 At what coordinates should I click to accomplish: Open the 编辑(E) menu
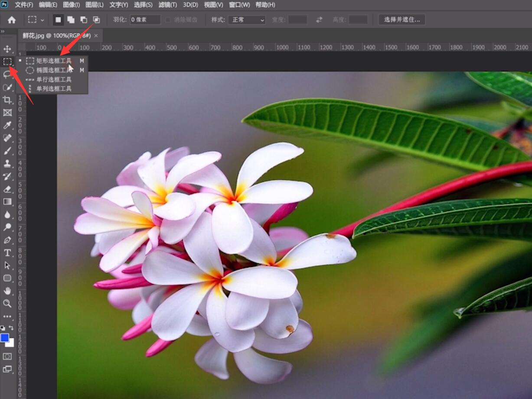pos(48,5)
